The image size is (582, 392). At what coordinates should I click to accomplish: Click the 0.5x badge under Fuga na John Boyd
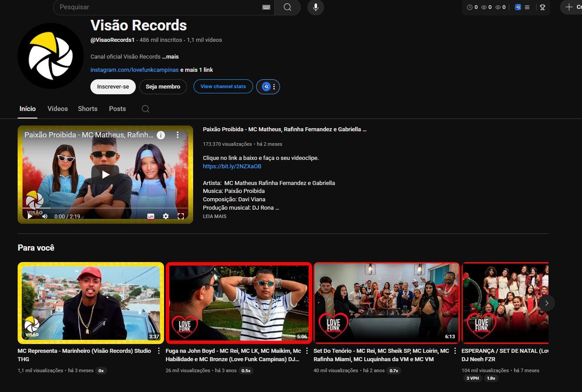pyautogui.click(x=246, y=371)
